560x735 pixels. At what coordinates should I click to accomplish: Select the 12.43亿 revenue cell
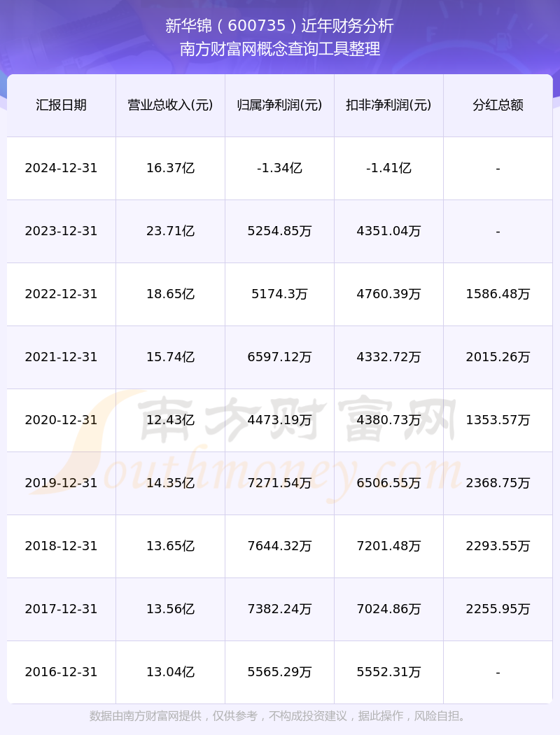(x=170, y=420)
